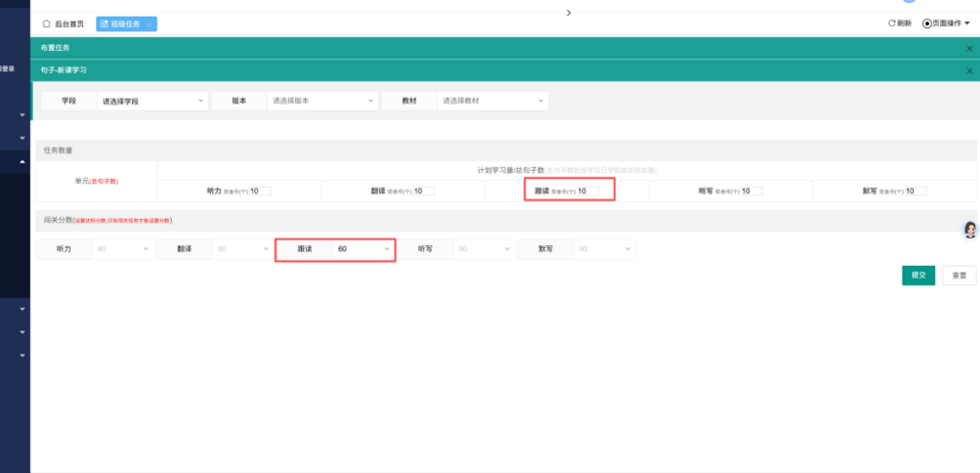Click the arrow chevron at top center
The width and height of the screenshot is (980, 473).
569,12
